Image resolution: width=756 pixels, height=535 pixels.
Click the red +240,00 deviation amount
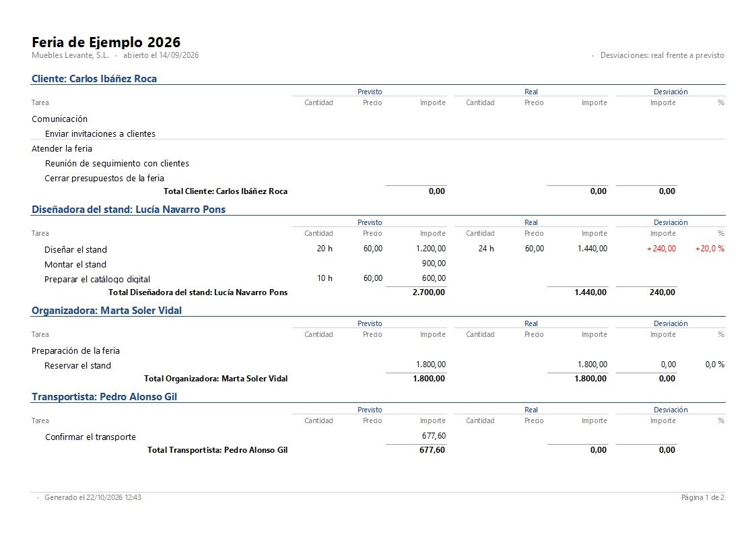pos(662,249)
